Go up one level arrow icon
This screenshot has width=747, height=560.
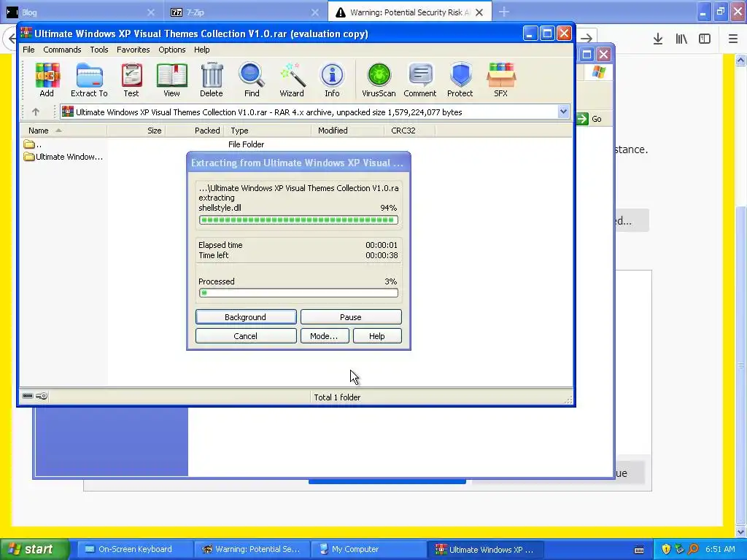[35, 112]
